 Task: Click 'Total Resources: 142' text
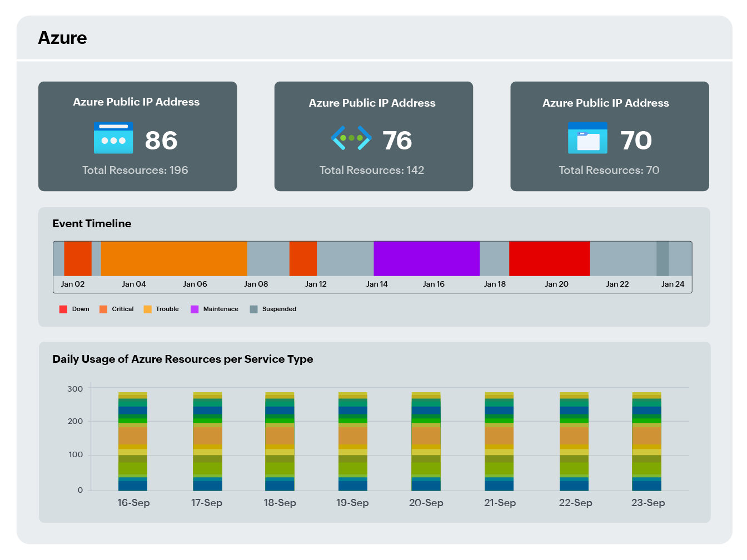coord(372,170)
